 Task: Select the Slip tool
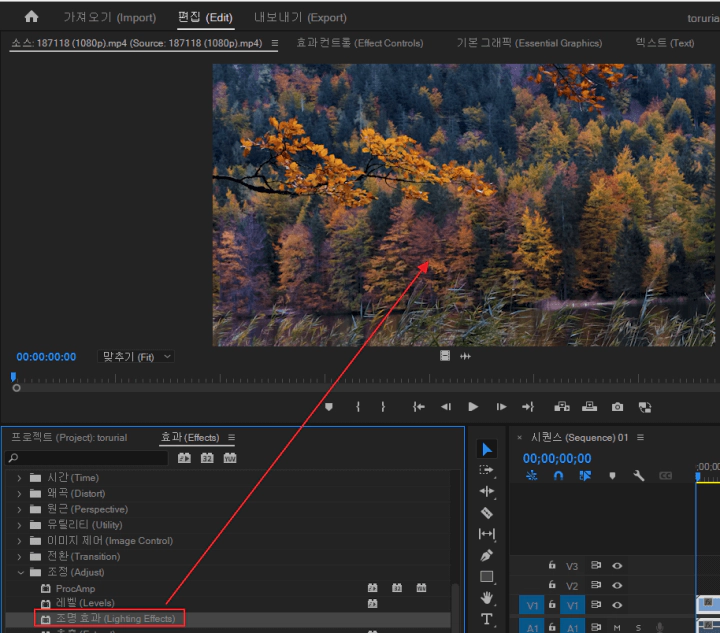487,534
